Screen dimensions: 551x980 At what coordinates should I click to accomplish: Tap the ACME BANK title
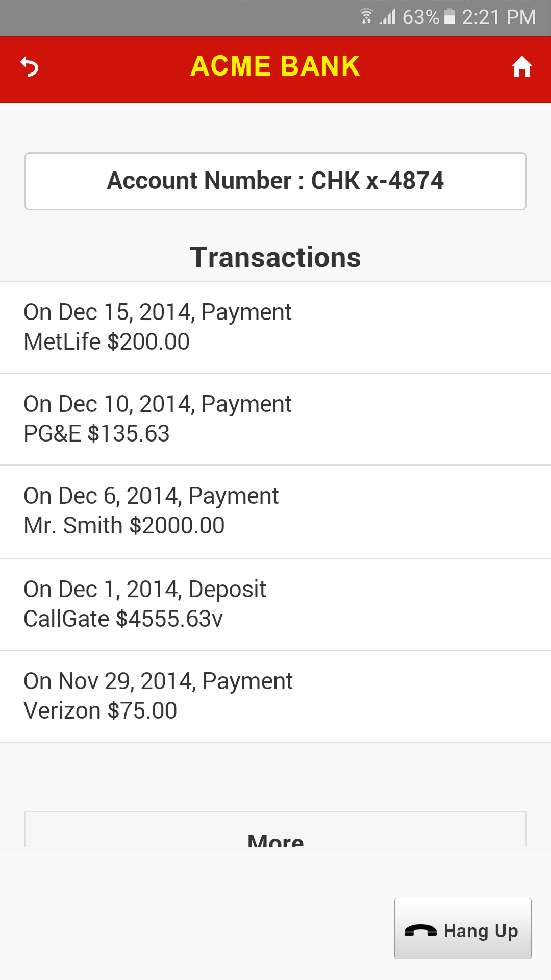pos(275,66)
